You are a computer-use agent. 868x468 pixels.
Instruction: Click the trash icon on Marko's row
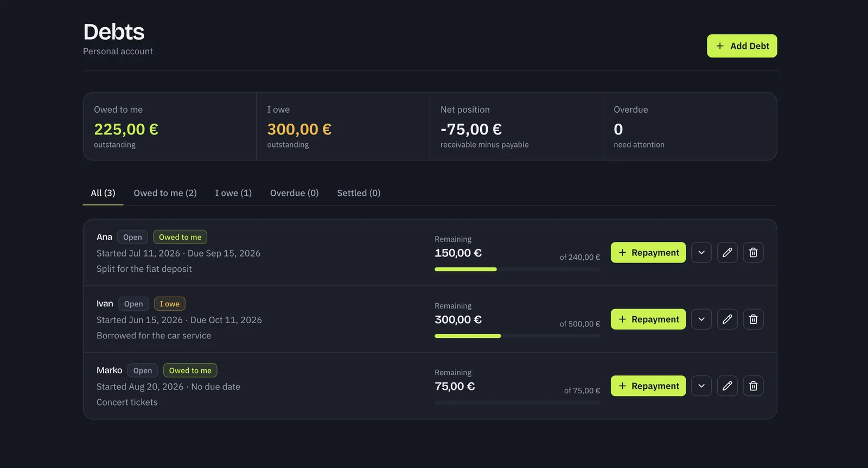(x=754, y=386)
